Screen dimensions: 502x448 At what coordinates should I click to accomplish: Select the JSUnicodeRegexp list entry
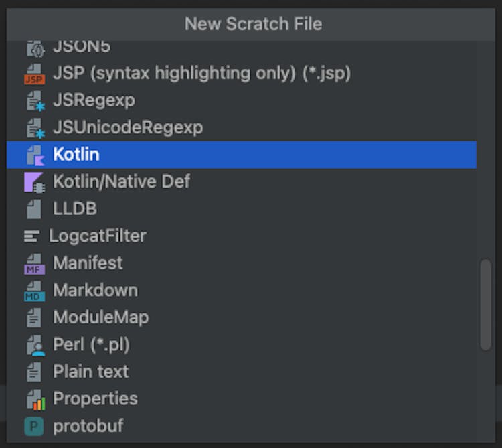click(x=127, y=127)
